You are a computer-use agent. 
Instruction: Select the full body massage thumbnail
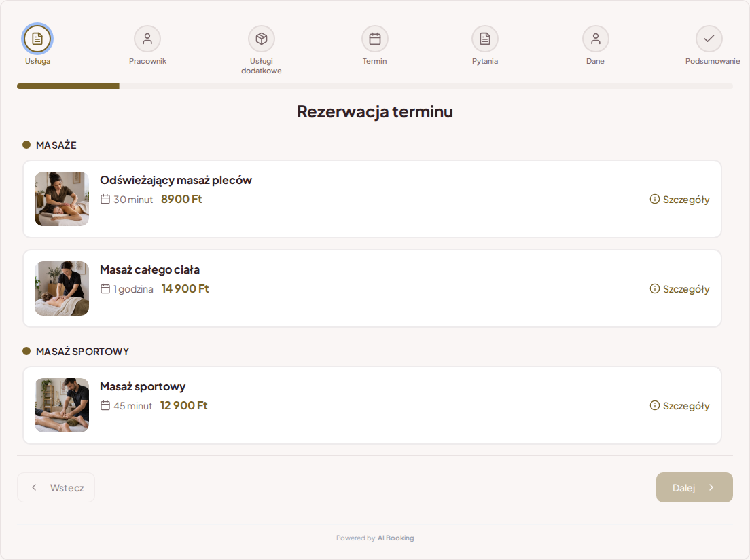pos(62,288)
